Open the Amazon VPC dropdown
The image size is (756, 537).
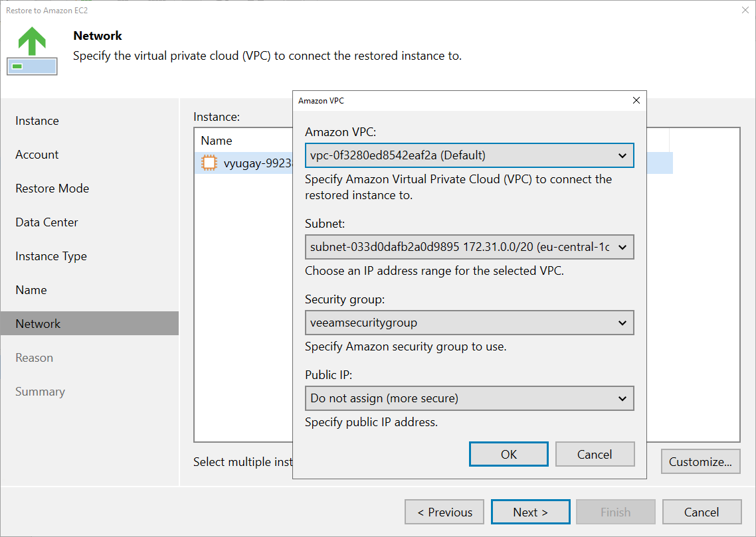point(469,155)
